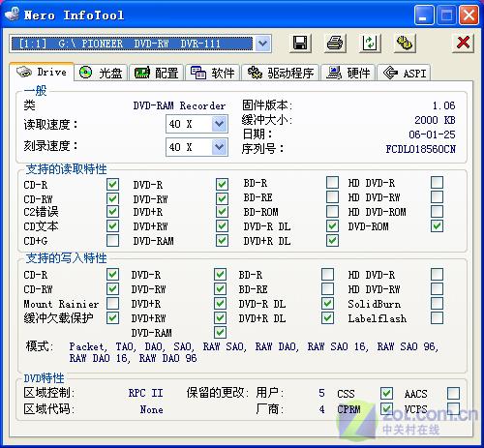Screen dimensions: 484x448
Task: Toggle the C2错误 checkbox
Action: tap(112, 212)
